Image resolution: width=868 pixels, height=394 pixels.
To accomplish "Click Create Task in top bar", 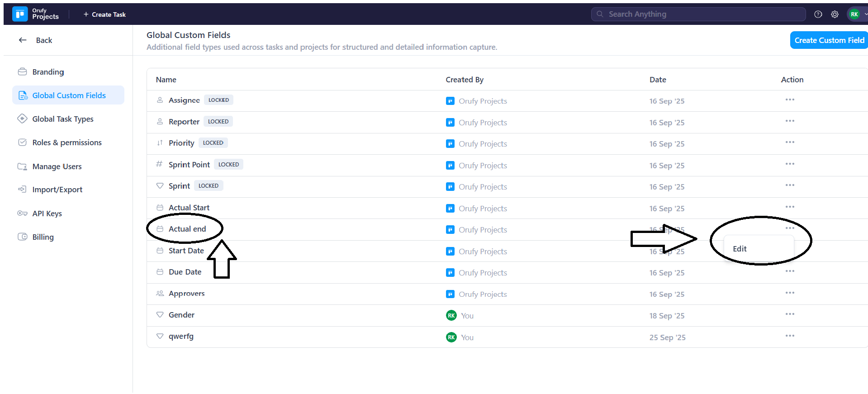I will (x=104, y=14).
